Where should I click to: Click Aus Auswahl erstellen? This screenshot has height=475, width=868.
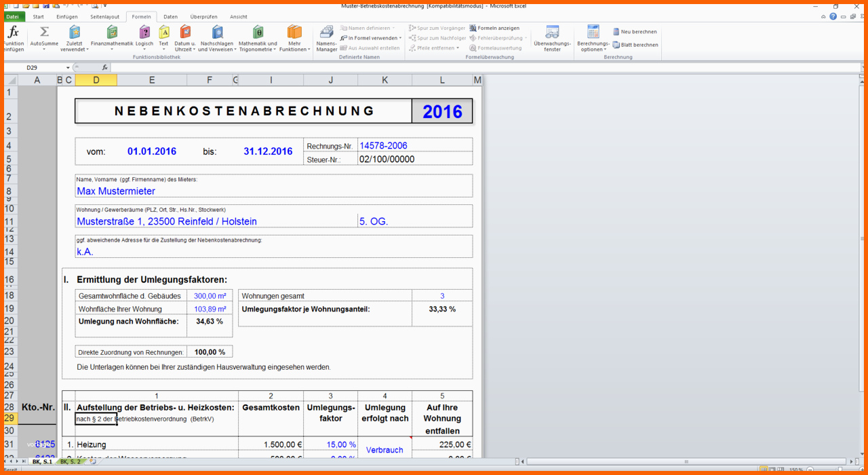370,48
